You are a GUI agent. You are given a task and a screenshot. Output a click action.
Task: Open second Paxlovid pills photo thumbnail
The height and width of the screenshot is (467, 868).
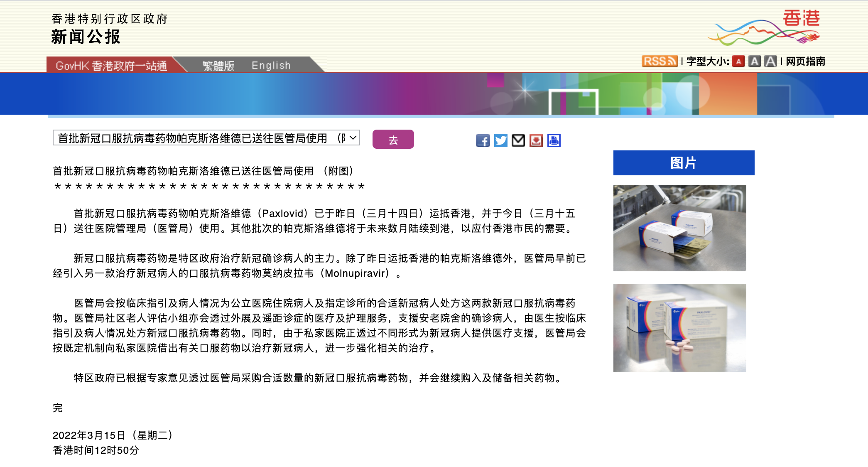click(679, 328)
